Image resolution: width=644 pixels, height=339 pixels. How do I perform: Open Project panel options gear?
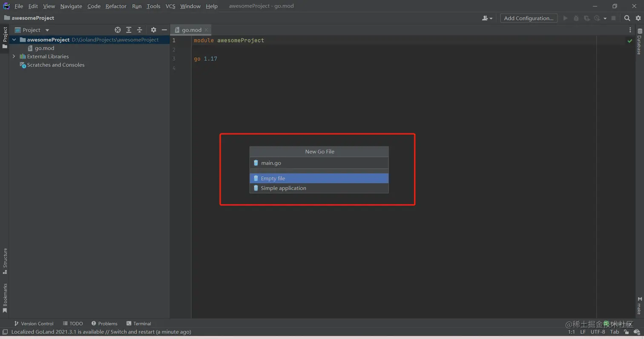point(154,30)
